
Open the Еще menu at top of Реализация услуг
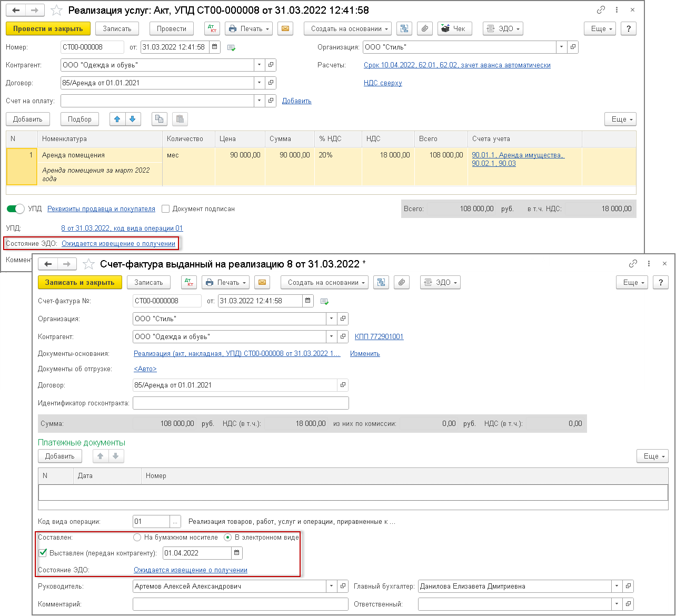click(600, 28)
